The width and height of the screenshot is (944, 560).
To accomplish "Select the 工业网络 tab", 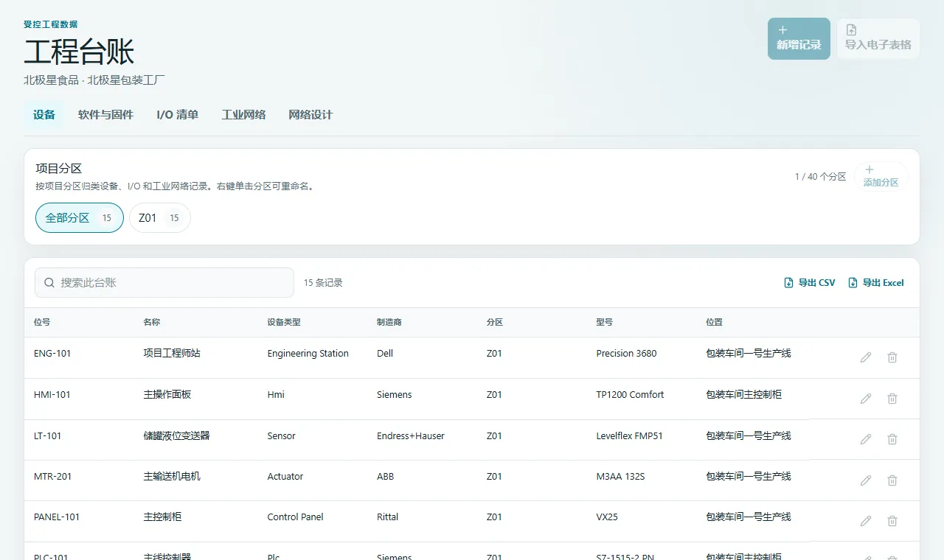I will point(243,115).
